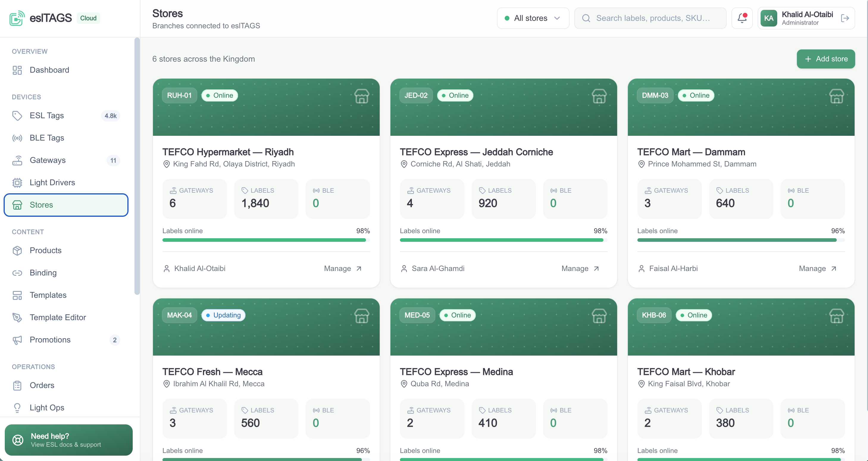Open Need help docs & support banner
Viewport: 868px width, 461px height.
(69, 440)
